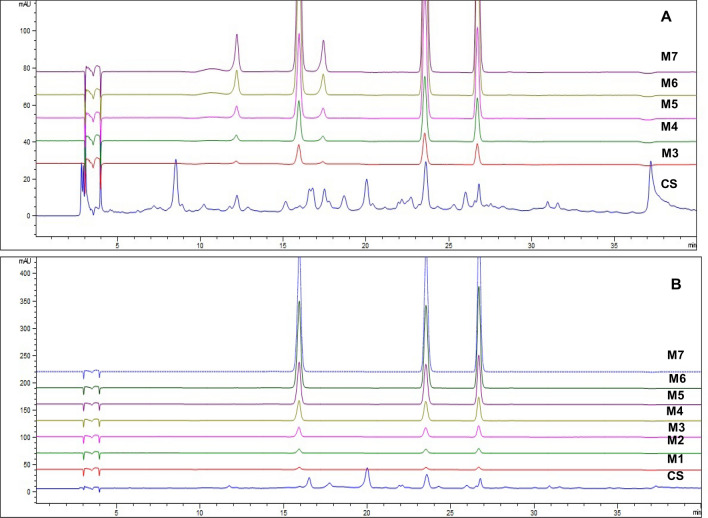Click the panel A label
The width and height of the screenshot is (708, 518).
click(x=666, y=17)
